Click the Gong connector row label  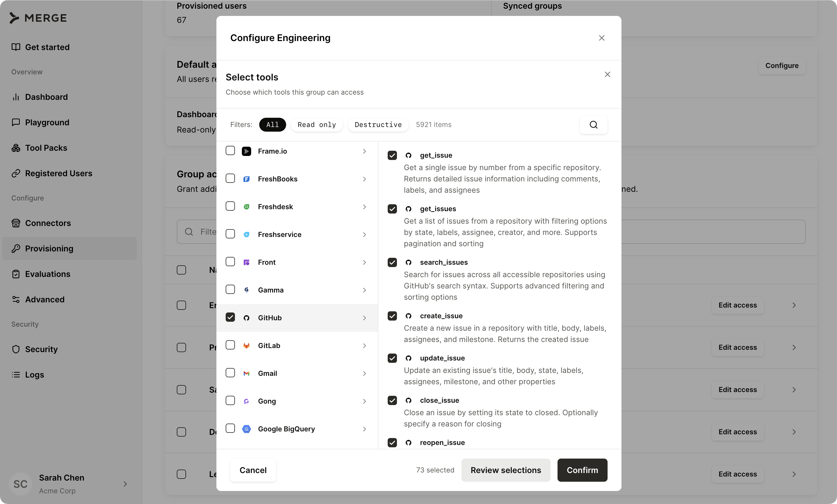267,401
